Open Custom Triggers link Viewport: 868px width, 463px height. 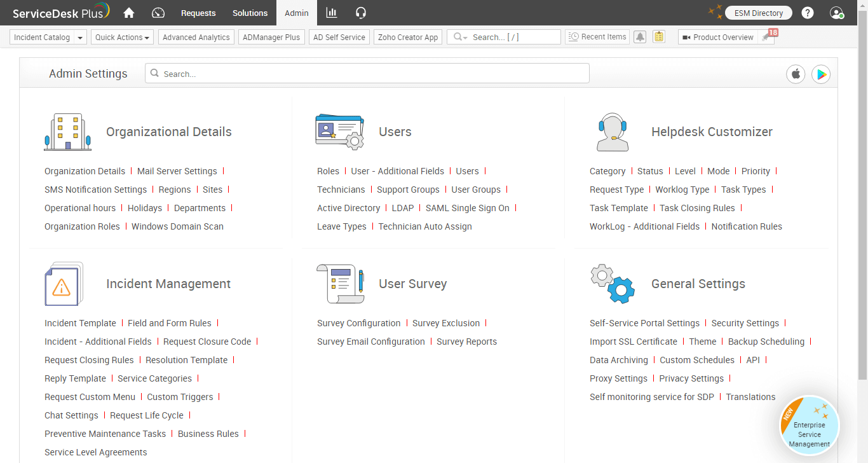(180, 397)
